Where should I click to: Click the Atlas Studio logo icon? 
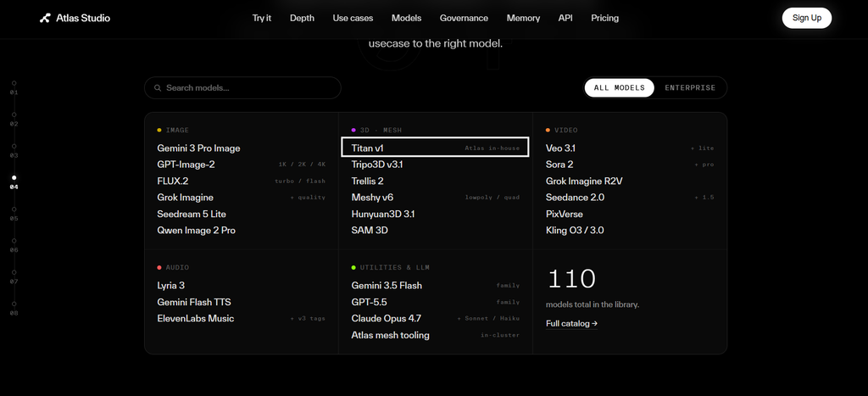[x=45, y=18]
